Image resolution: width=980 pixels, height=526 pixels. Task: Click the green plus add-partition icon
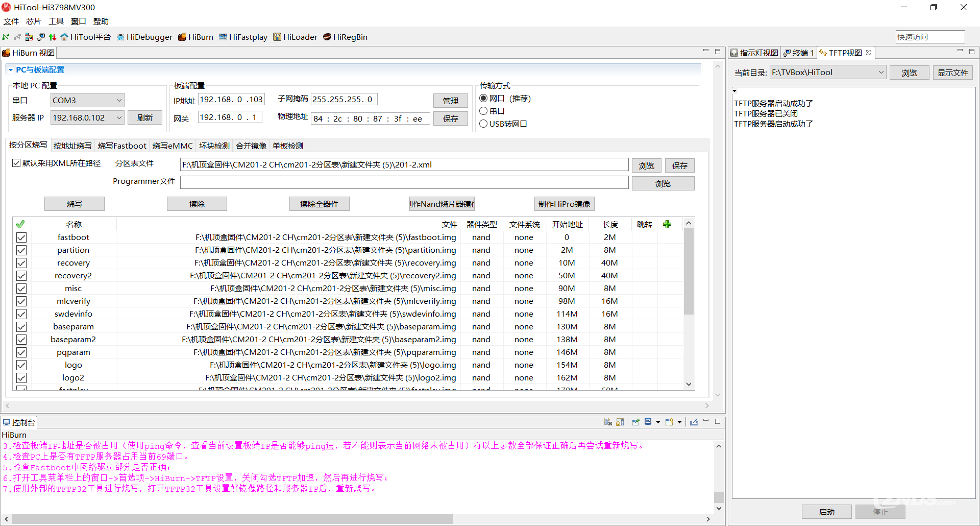[x=667, y=224]
